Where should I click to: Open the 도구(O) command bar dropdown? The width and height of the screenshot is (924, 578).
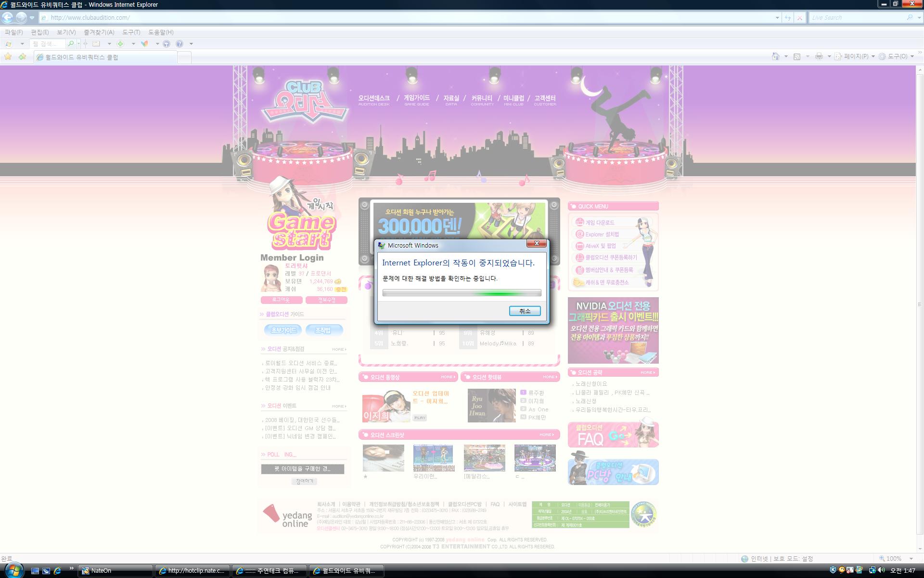896,56
